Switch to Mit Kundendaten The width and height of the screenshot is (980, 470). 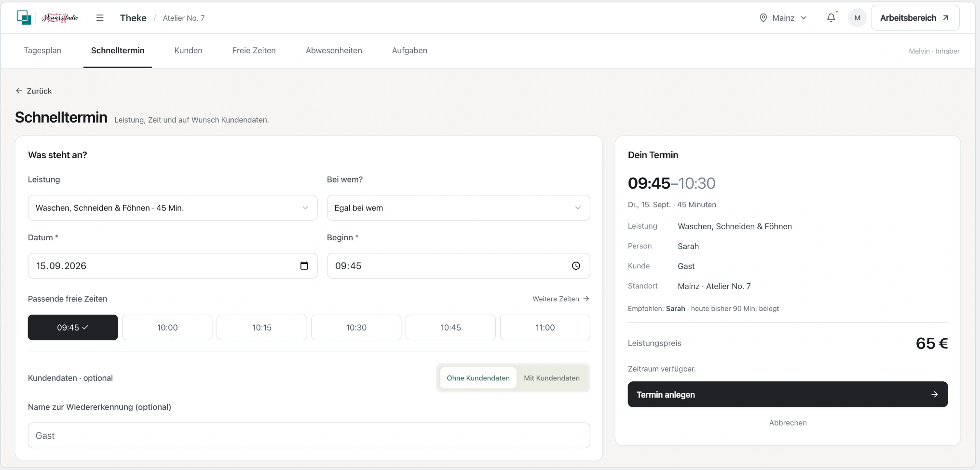[x=552, y=378]
